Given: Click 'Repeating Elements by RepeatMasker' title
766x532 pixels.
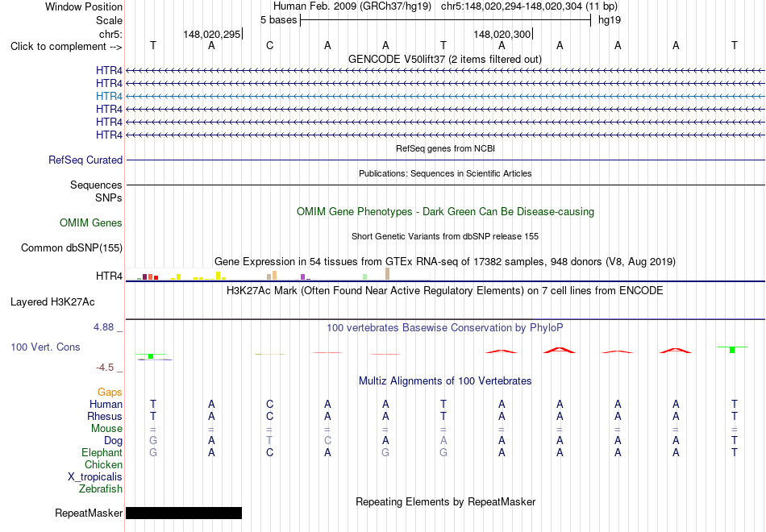Looking at the screenshot, I should [445, 501].
